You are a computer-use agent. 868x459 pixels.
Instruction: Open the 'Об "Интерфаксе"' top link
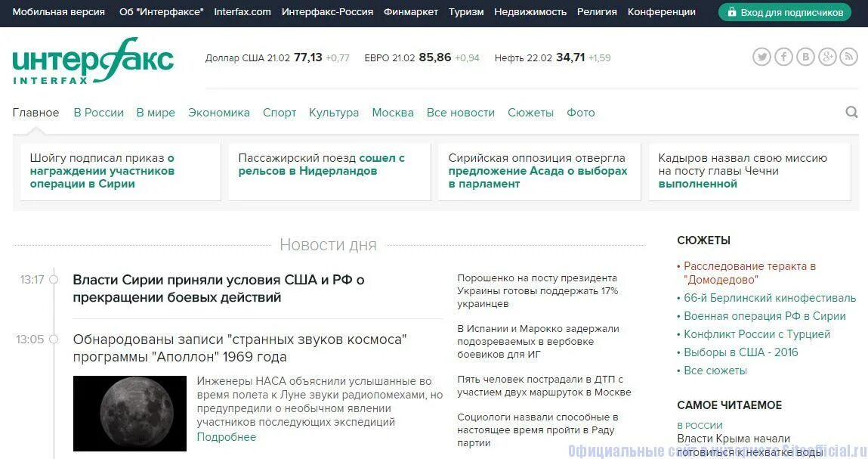point(162,11)
